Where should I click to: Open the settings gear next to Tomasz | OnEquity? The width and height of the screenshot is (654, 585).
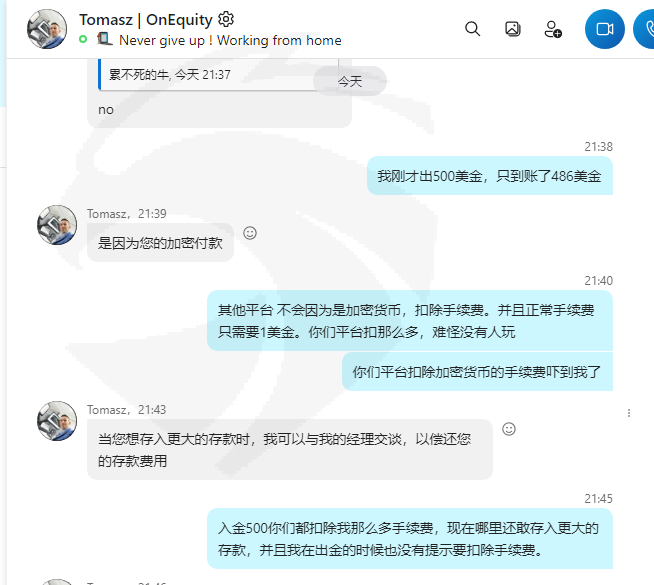coord(226,19)
